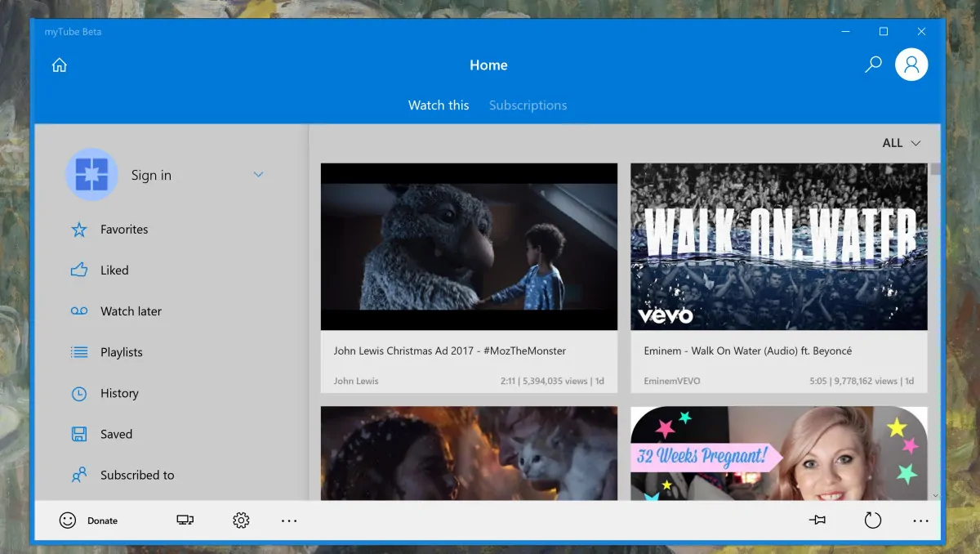Click the video list scrollbar thumb
The width and height of the screenshot is (980, 554).
pos(935,169)
